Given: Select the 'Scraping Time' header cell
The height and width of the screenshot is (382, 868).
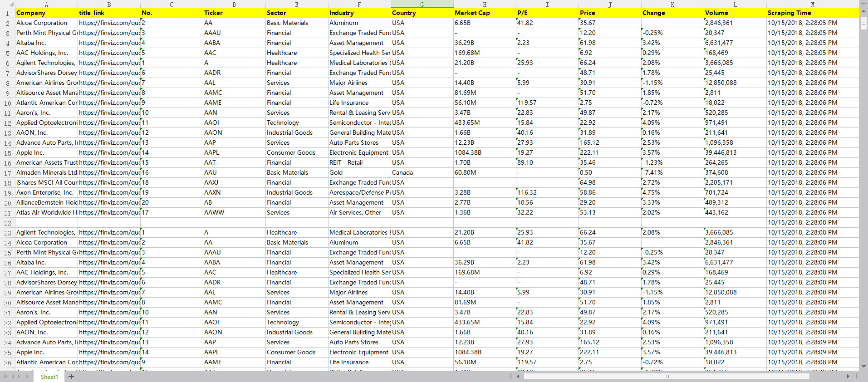Looking at the screenshot, I should [813, 13].
